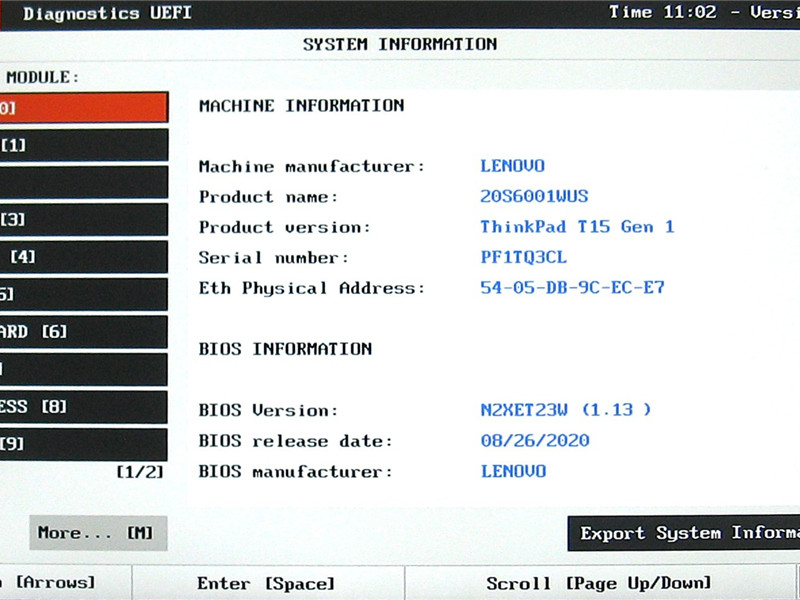Screen dimensions: 800x600
Task: Click BIOS version N2XET23W (1.13)
Action: click(x=566, y=410)
